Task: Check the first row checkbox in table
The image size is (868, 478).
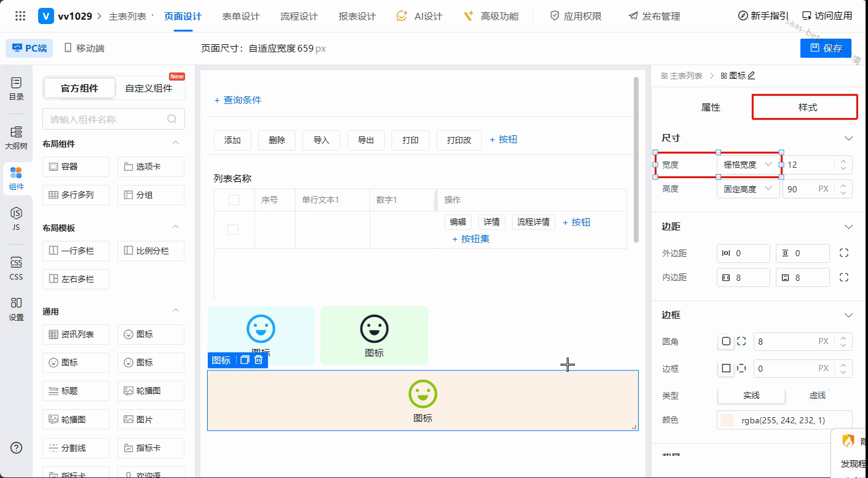Action: click(233, 229)
